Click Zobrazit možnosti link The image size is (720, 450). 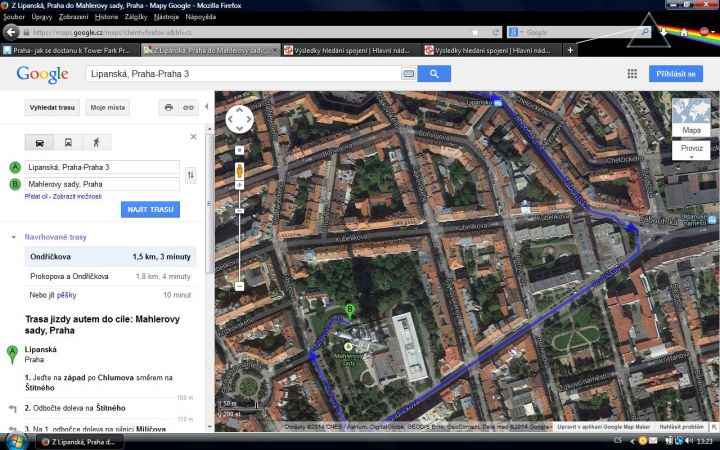[x=77, y=197]
